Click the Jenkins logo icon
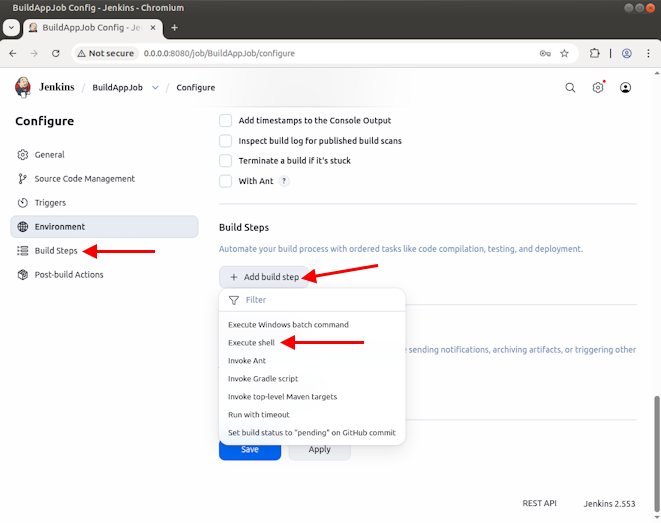The height and width of the screenshot is (523, 661). pyautogui.click(x=23, y=87)
